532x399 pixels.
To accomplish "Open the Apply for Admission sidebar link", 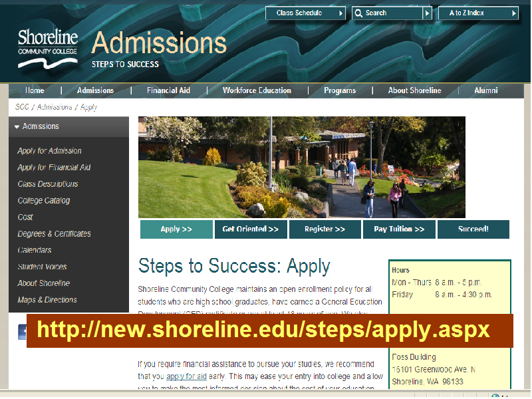I will pos(49,151).
